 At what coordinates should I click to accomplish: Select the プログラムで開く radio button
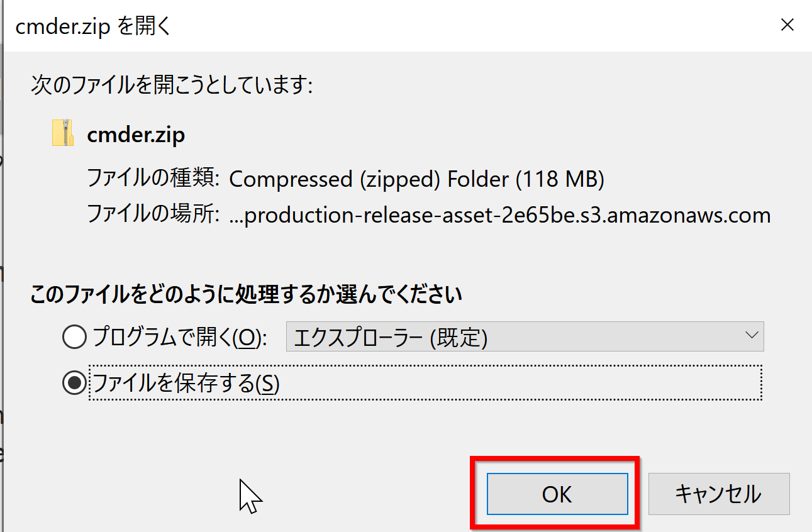coord(74,338)
